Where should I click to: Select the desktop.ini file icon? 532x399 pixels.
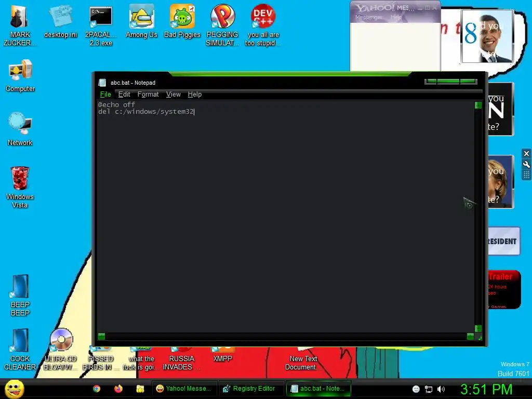tap(60, 21)
